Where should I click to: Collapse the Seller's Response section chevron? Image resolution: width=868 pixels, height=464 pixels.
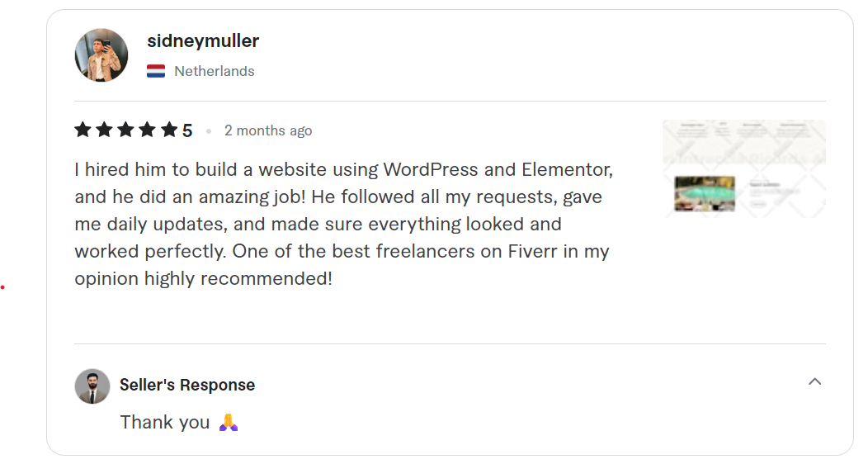[x=814, y=381]
